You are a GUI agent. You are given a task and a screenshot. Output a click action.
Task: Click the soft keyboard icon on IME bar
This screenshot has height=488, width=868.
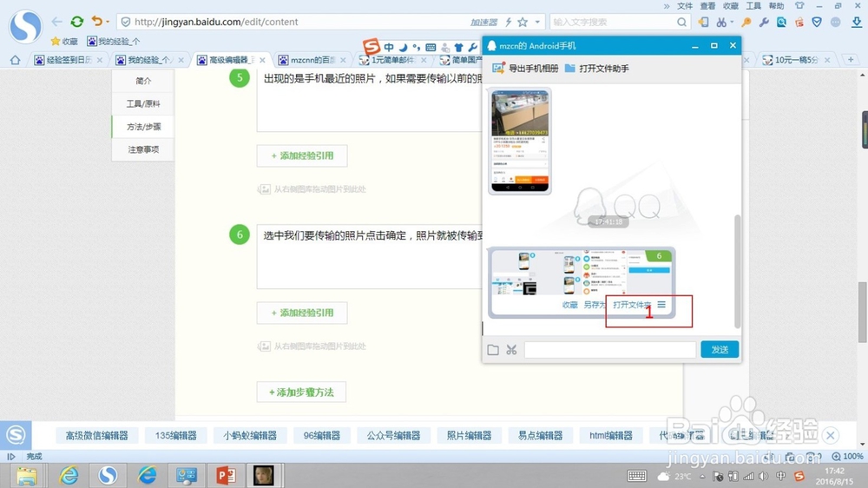click(431, 48)
